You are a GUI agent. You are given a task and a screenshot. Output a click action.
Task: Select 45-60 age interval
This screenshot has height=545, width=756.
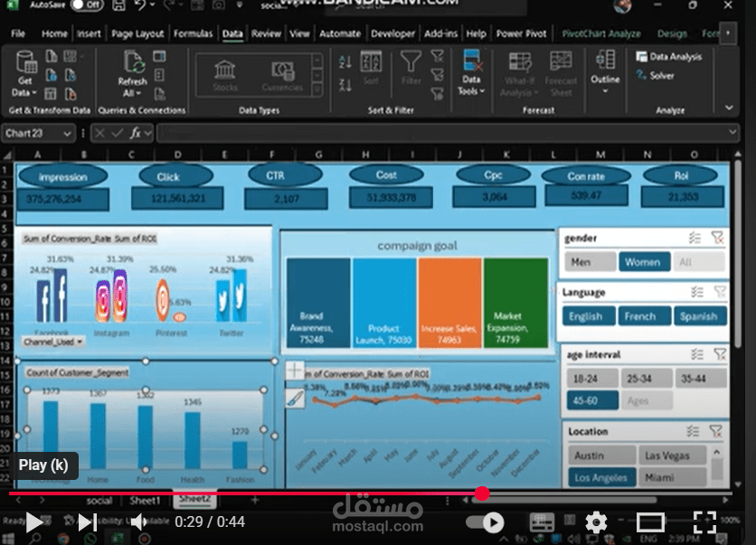point(592,400)
